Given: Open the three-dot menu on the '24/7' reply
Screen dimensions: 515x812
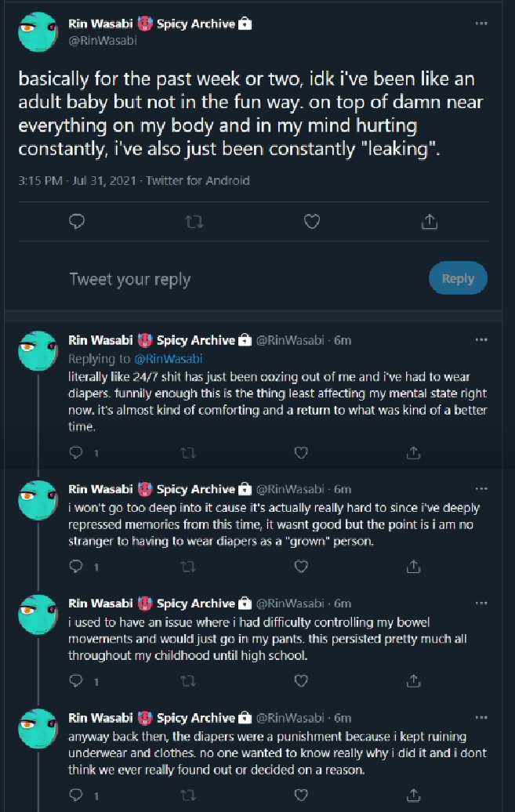Looking at the screenshot, I should point(481,339).
